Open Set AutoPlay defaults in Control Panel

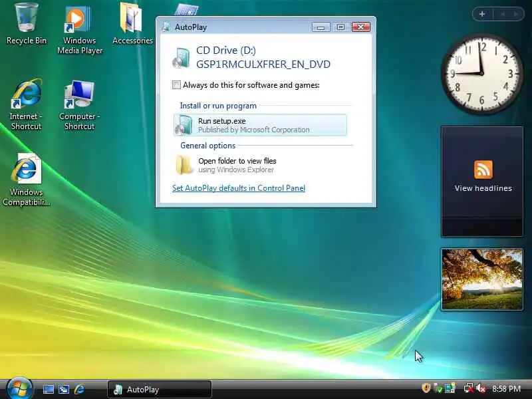pyautogui.click(x=239, y=188)
